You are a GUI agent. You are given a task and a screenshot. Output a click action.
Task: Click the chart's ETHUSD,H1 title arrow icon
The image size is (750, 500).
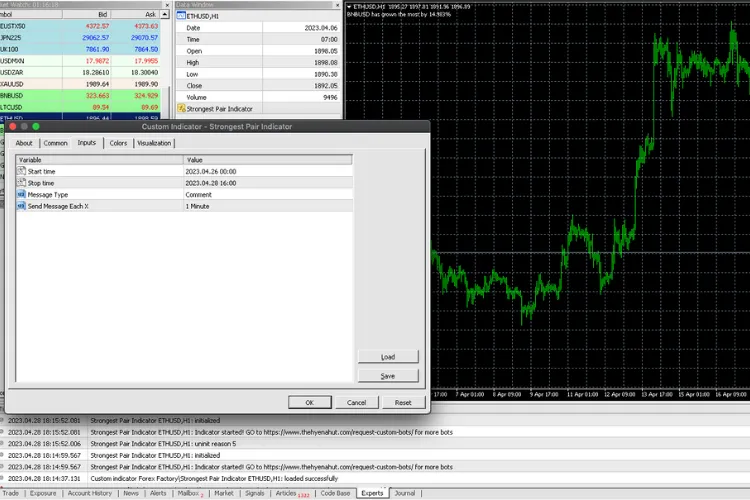(350, 7)
